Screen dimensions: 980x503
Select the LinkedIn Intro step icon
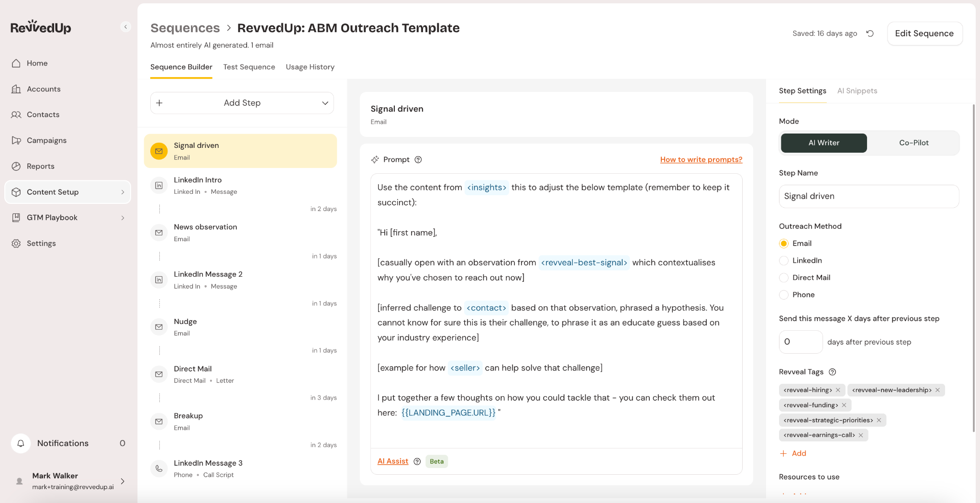[159, 185]
